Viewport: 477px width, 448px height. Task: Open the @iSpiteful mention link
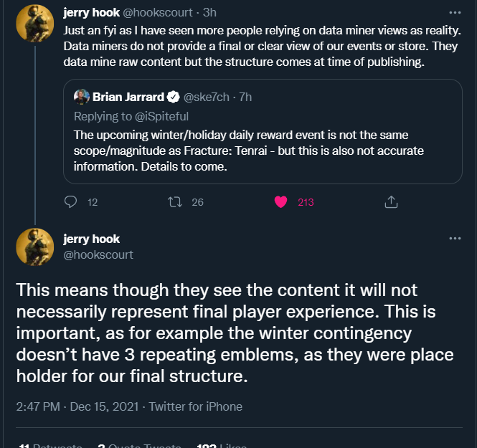click(161, 116)
